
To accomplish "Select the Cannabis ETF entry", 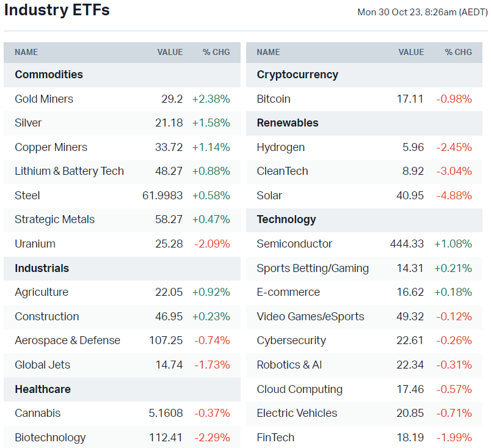I will tap(37, 413).
